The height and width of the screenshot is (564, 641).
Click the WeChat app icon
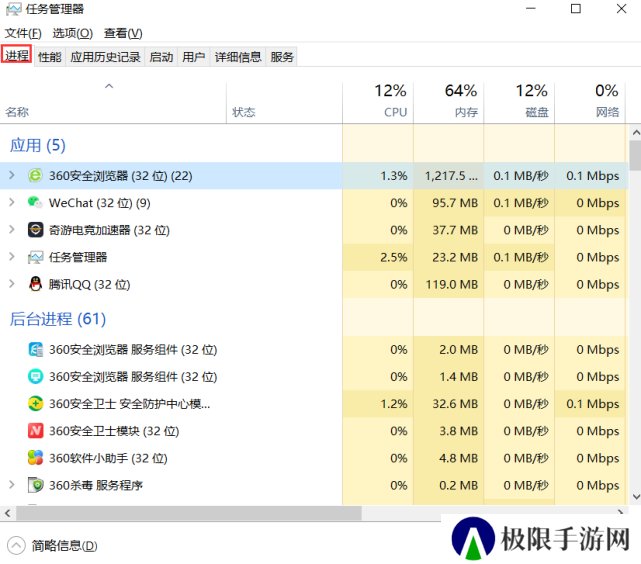coord(35,203)
